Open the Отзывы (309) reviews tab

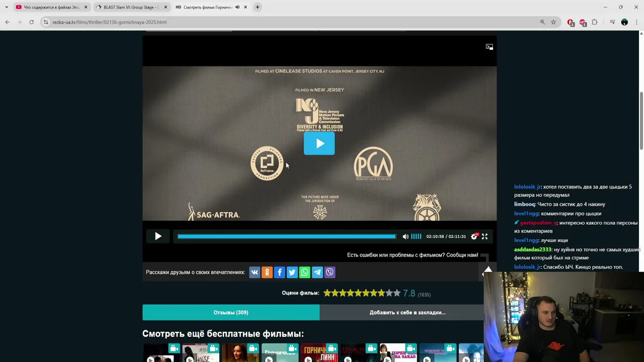pos(231,312)
